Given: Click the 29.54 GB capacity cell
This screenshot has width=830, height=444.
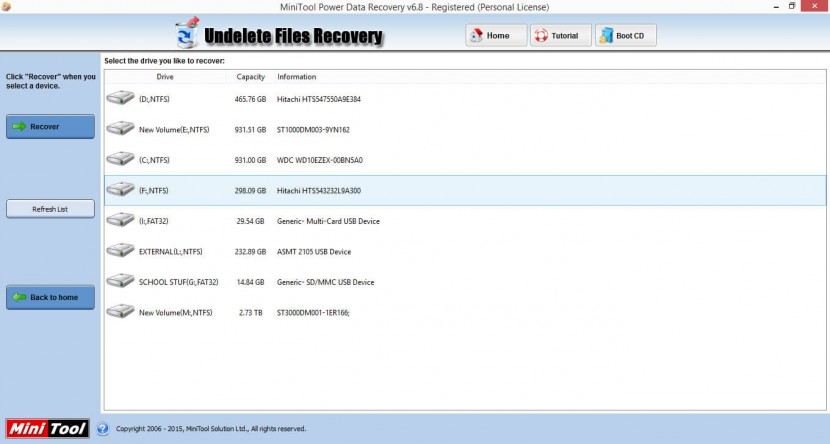Looking at the screenshot, I should [x=250, y=221].
